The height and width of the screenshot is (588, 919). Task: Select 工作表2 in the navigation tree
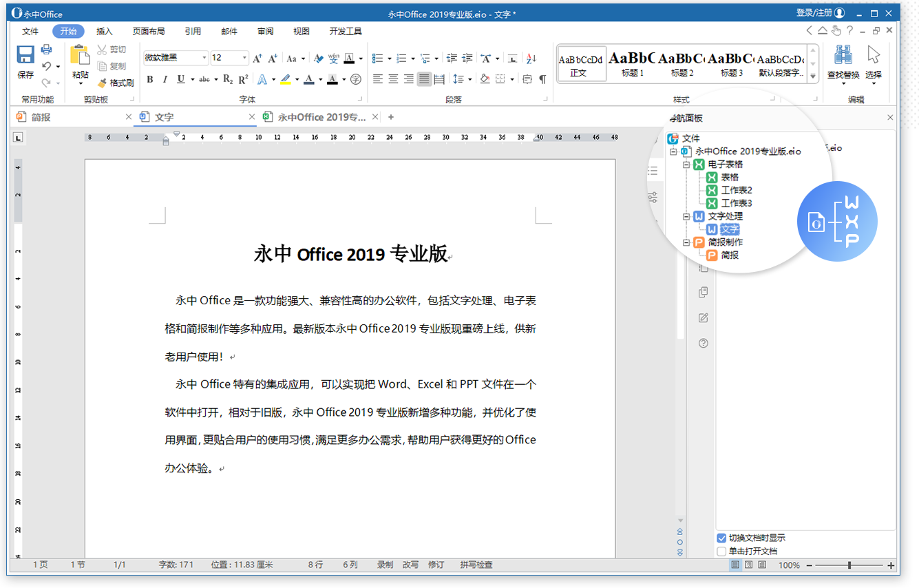pos(737,190)
